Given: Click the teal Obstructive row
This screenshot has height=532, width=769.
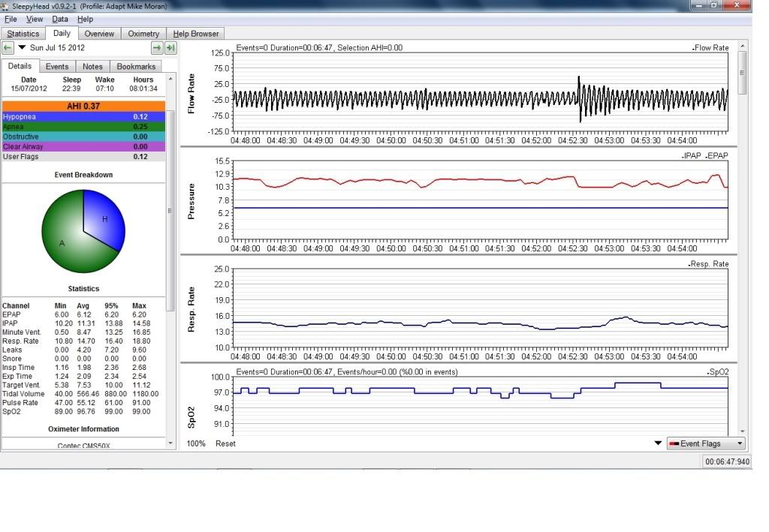Looking at the screenshot, I should (x=83, y=137).
